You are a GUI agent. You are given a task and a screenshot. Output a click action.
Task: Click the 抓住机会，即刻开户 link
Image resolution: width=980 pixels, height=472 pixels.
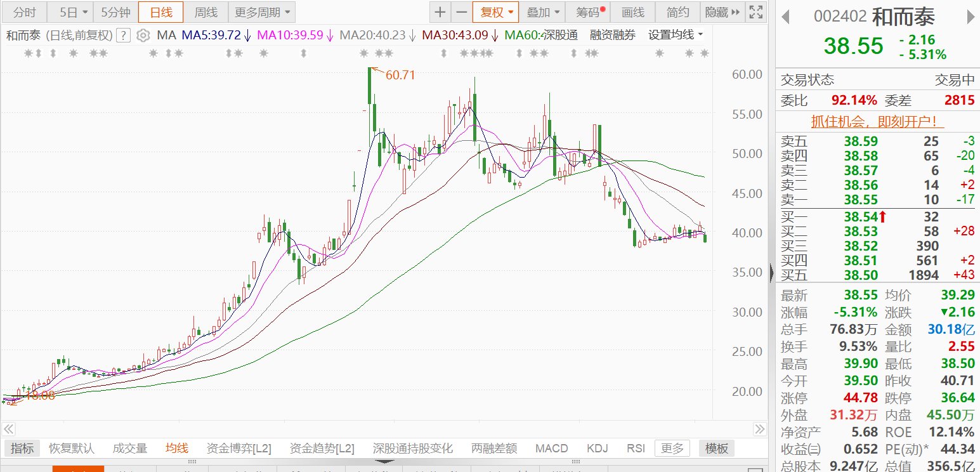[x=874, y=121]
